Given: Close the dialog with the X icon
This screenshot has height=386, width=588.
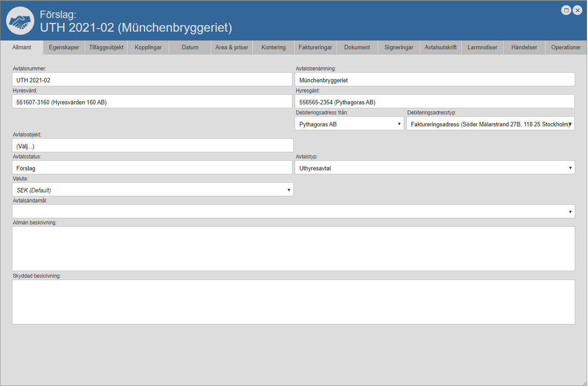Looking at the screenshot, I should [x=578, y=10].
